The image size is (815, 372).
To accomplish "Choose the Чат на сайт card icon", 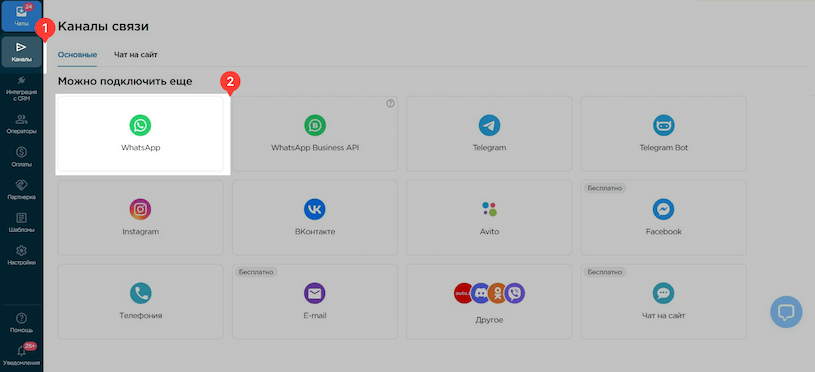I will (x=663, y=294).
